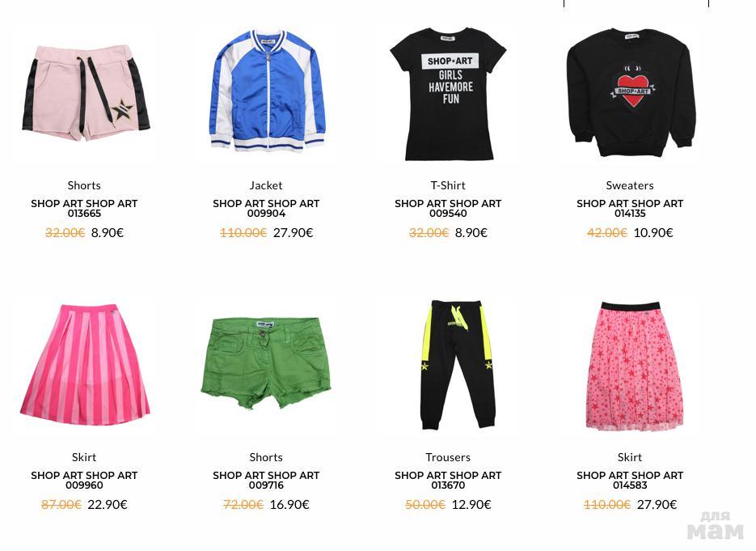Open product title SHOP ART 009960
This screenshot has height=551, width=756.
tap(84, 480)
